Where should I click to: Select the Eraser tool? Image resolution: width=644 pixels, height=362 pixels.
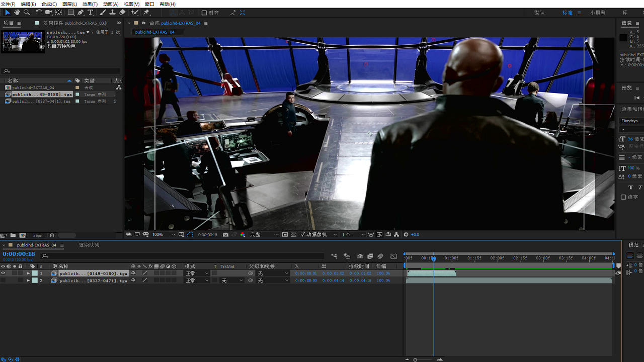[x=122, y=12]
